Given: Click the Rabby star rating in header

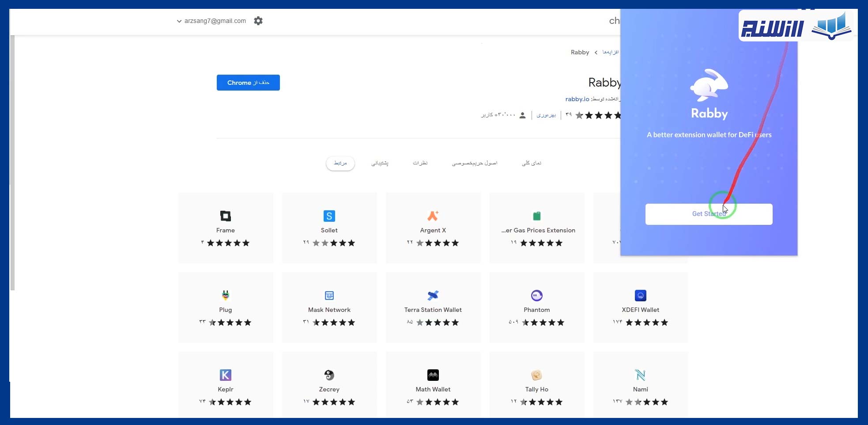Looking at the screenshot, I should 598,115.
